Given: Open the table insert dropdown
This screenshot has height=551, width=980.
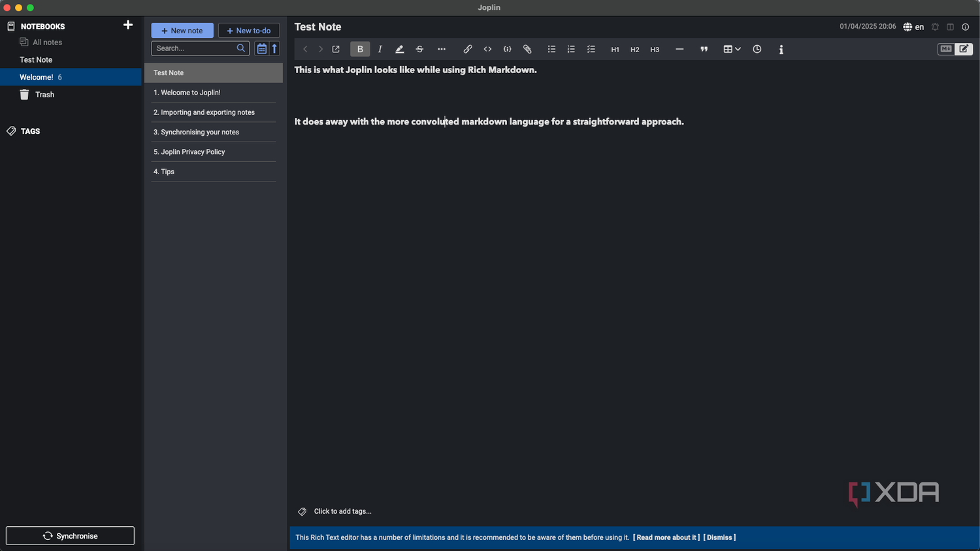Looking at the screenshot, I should [732, 49].
